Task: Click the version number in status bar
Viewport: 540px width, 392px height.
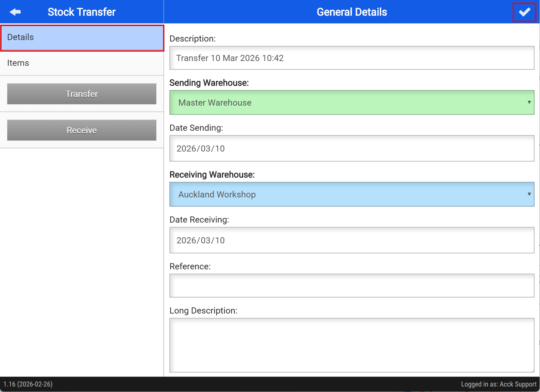Action: click(28, 384)
